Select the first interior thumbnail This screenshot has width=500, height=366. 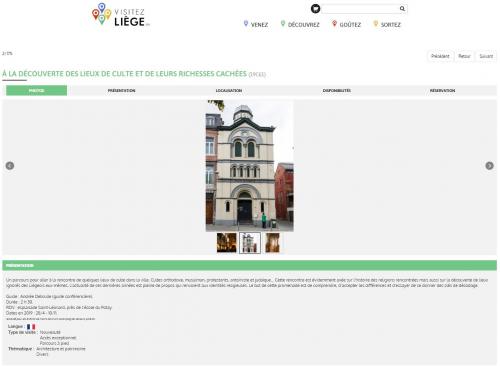[227, 243]
